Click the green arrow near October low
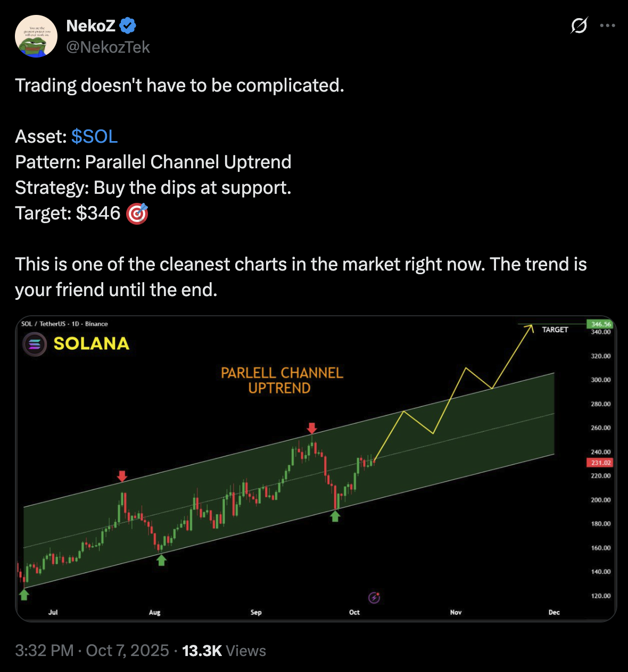628x672 pixels. [x=335, y=515]
